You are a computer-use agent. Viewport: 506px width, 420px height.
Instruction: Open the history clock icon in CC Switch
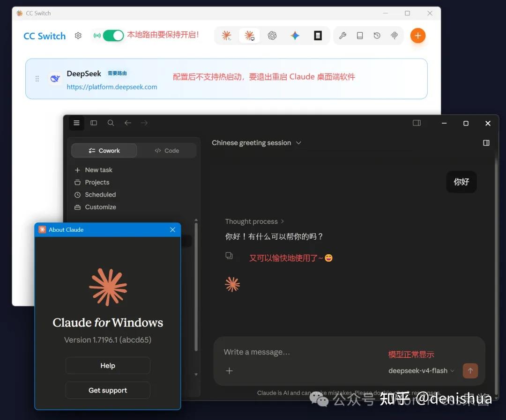click(377, 36)
